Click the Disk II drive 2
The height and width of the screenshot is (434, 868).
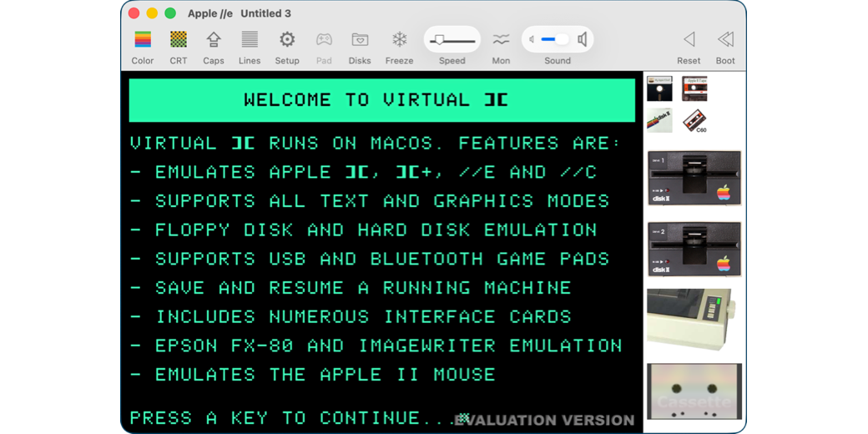[x=694, y=249]
